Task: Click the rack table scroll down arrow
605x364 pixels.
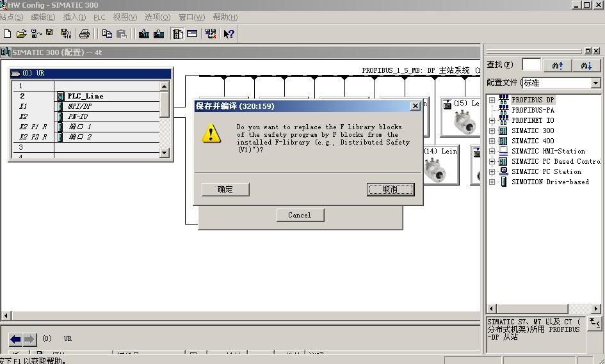Action: [165, 153]
